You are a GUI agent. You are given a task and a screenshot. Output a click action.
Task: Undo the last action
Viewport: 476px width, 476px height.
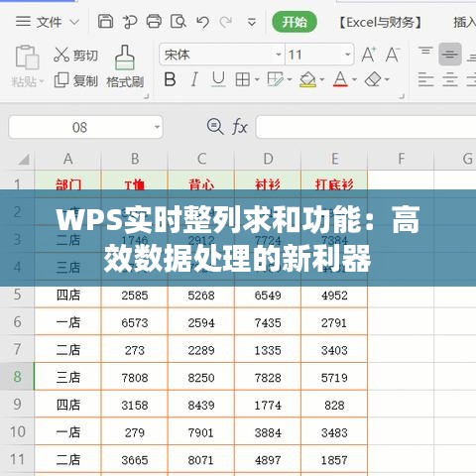202,22
